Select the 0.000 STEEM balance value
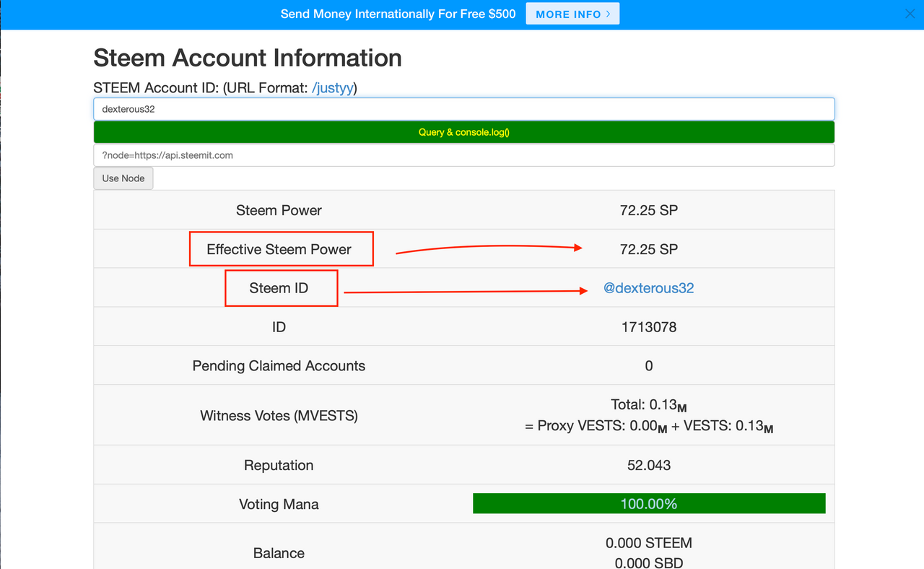The image size is (924, 569). (x=649, y=543)
